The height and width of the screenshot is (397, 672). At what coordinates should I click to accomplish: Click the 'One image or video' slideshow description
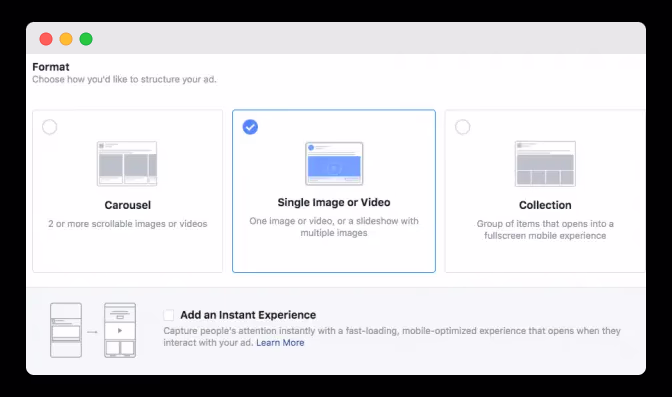(x=334, y=227)
